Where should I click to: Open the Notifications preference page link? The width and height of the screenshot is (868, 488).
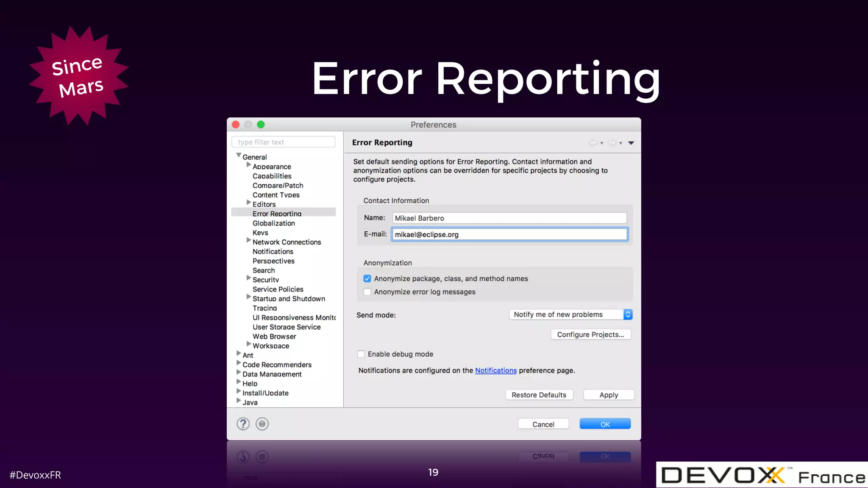point(496,370)
